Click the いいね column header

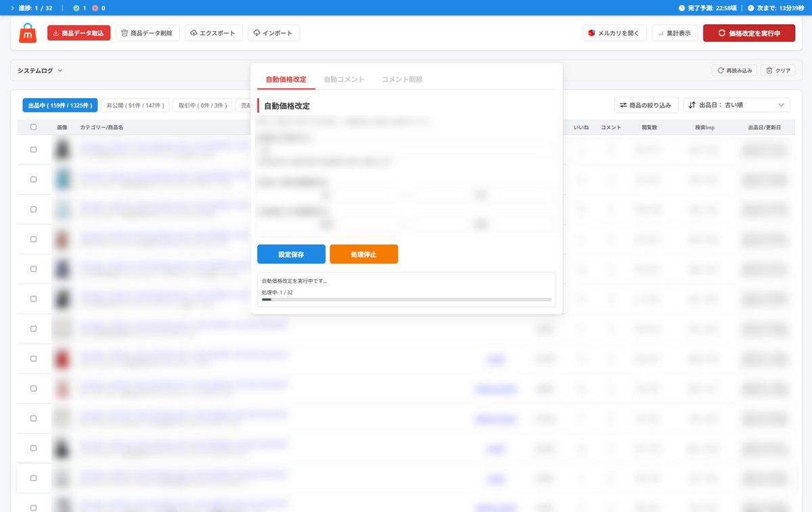(581, 127)
